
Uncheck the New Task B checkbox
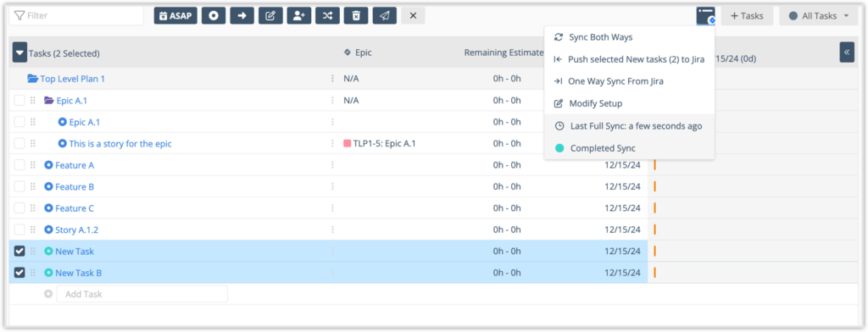(20, 274)
